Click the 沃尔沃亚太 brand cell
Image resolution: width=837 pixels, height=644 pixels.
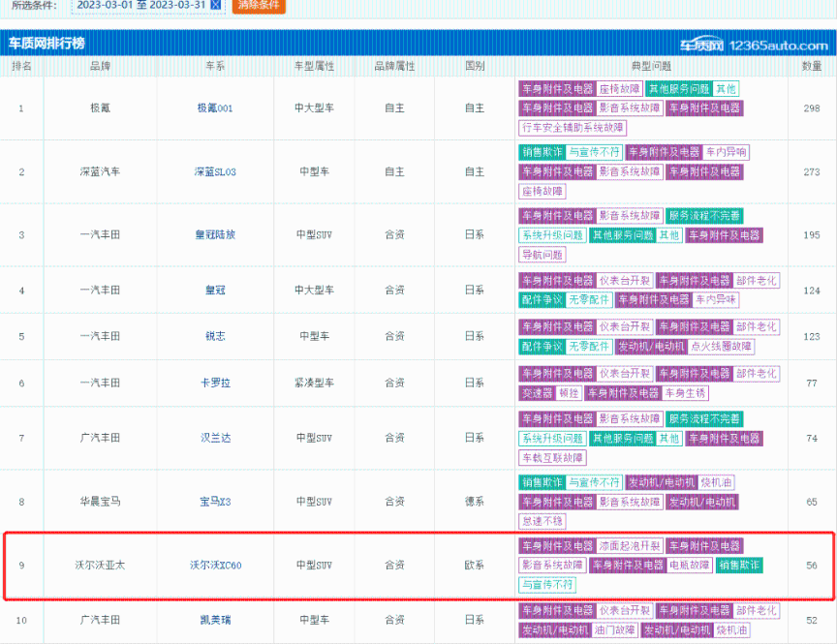pos(100,565)
